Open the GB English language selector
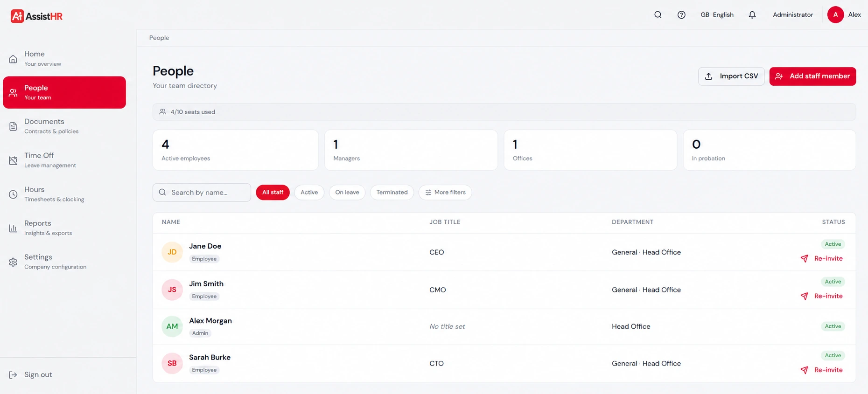This screenshot has width=868, height=394. (717, 15)
